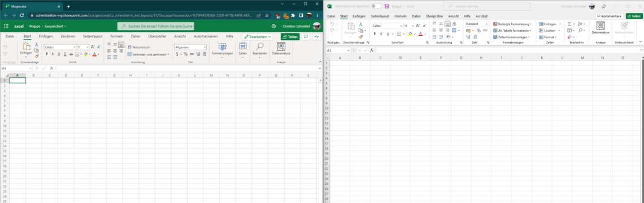644x203 pixels.
Task: Toggle italic in Excel web ribbon
Action: click(53, 54)
